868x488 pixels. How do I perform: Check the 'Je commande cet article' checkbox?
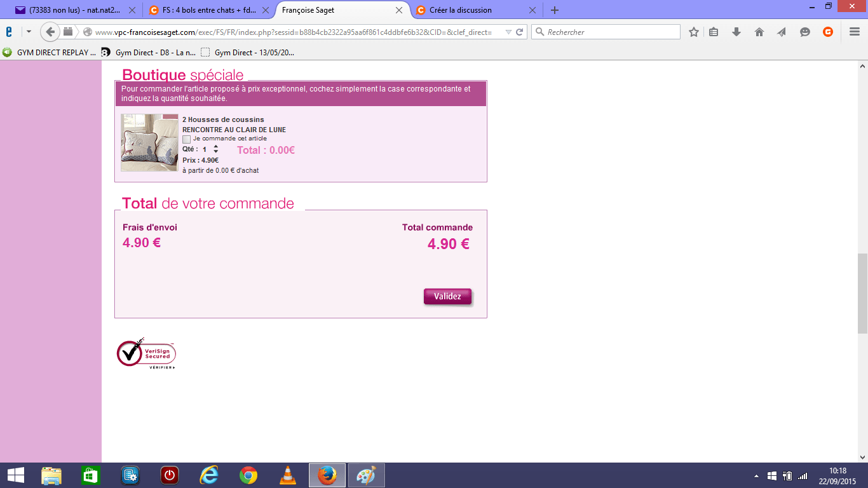click(x=186, y=139)
